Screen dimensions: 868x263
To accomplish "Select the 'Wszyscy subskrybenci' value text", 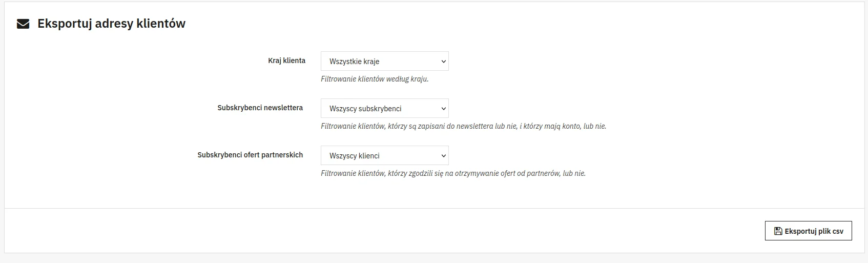I will click(365, 109).
